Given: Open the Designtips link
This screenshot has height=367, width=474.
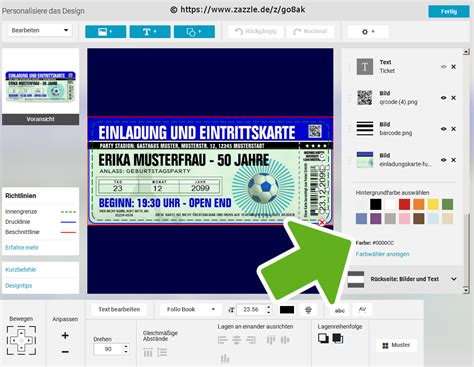Looking at the screenshot, I should 19,286.
